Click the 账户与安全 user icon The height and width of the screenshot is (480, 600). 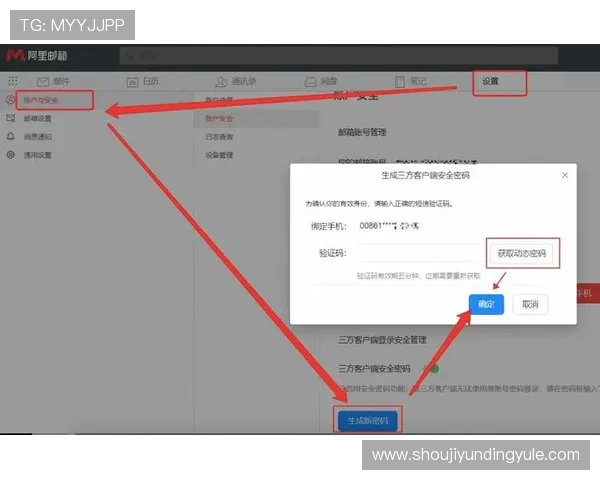(10, 100)
